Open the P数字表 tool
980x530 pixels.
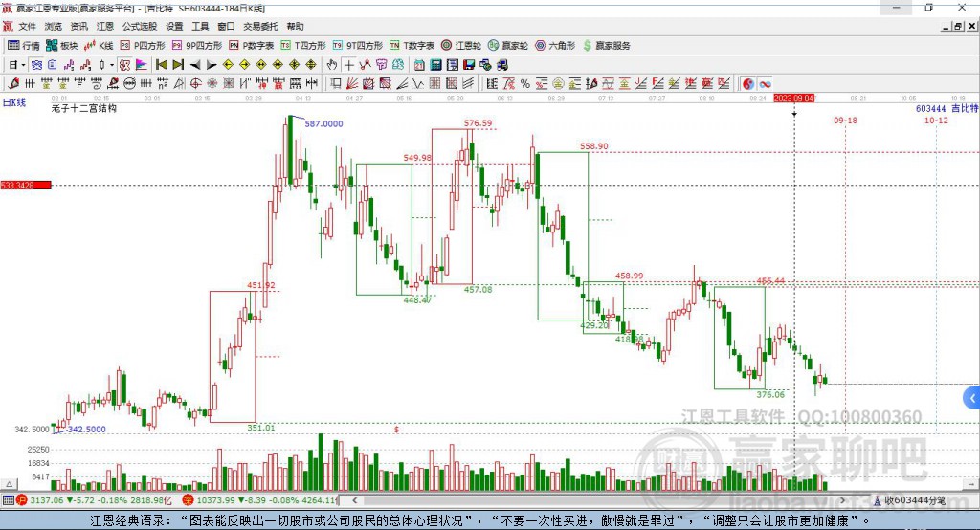pos(252,46)
